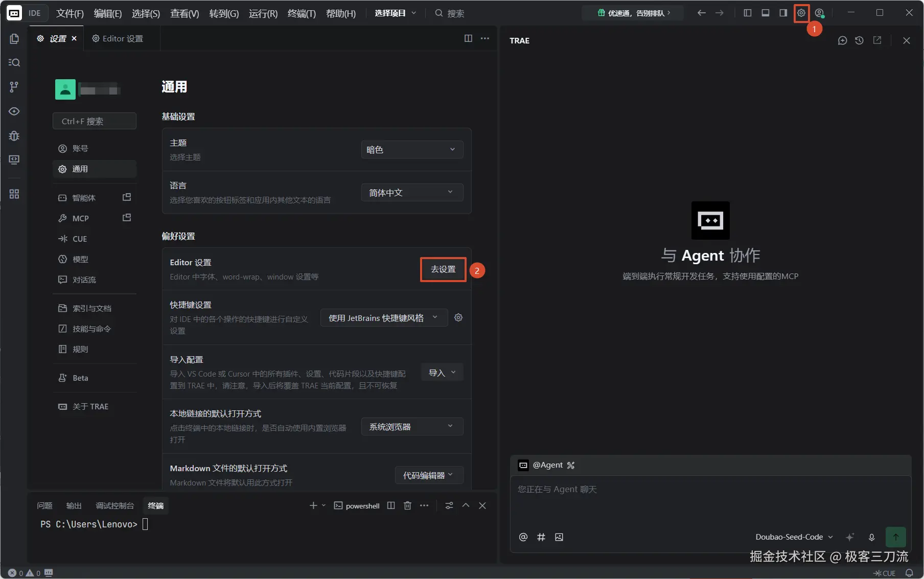Viewport: 924px width, 579px height.
Task: Close the TRAE chat panel
Action: pos(907,40)
